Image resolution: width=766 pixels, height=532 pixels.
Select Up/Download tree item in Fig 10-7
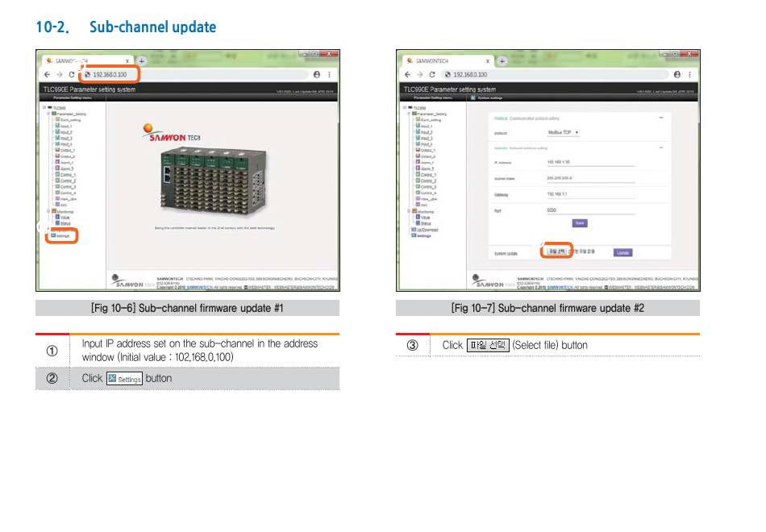click(x=425, y=230)
